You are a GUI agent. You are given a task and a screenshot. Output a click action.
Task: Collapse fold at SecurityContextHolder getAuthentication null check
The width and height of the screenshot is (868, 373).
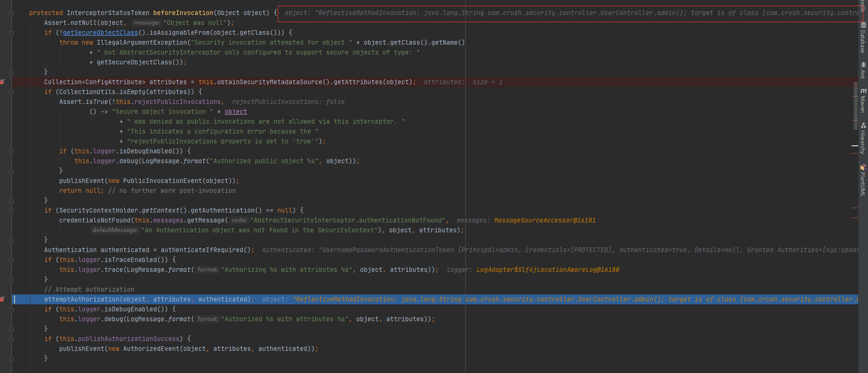pyautogui.click(x=11, y=210)
